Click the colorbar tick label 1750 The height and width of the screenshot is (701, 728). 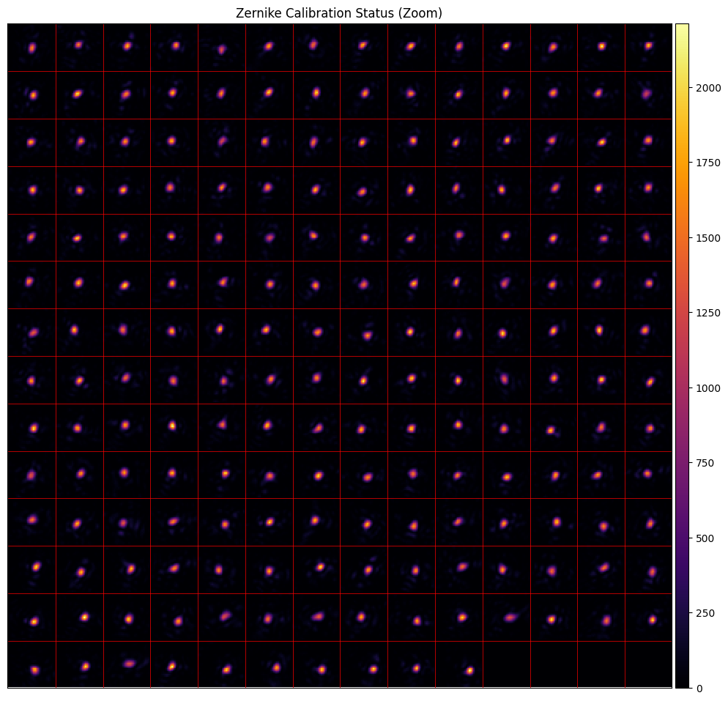[708, 163]
